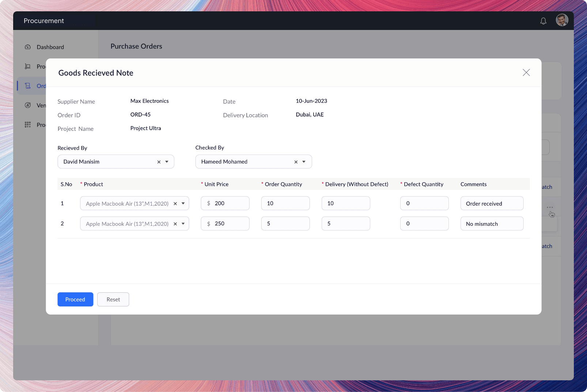Click the Dashboard gauge icon
The width and height of the screenshot is (587, 392).
tap(28, 47)
